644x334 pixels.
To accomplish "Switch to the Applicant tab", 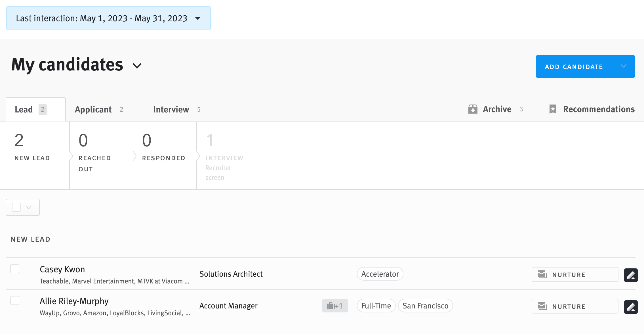I will pyautogui.click(x=93, y=109).
